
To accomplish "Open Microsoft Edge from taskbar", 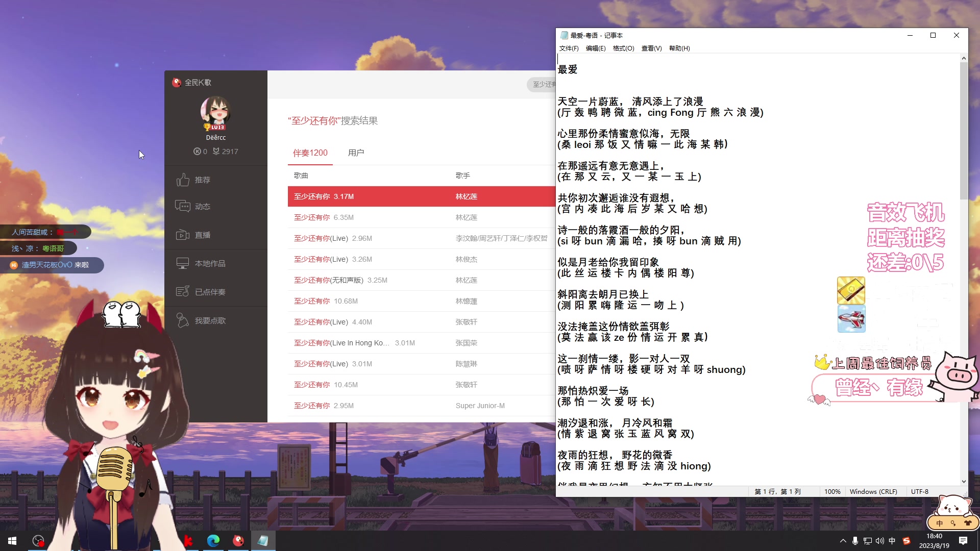I will click(x=213, y=541).
